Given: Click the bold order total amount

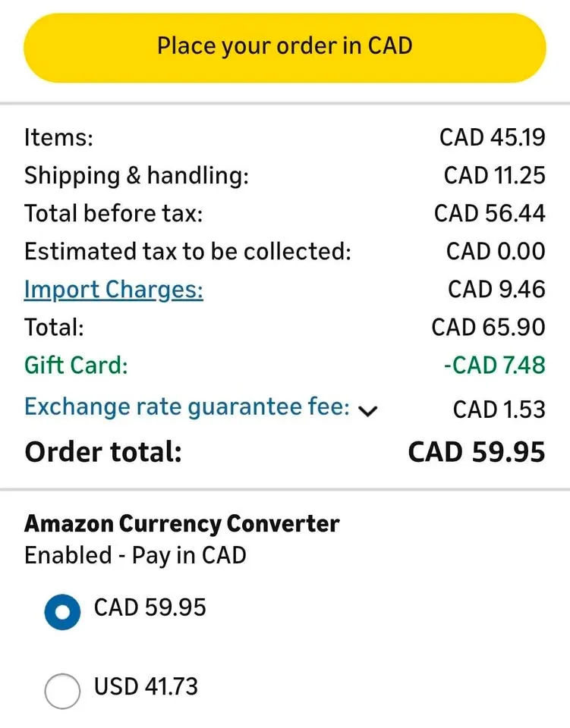Looking at the screenshot, I should point(477,452).
